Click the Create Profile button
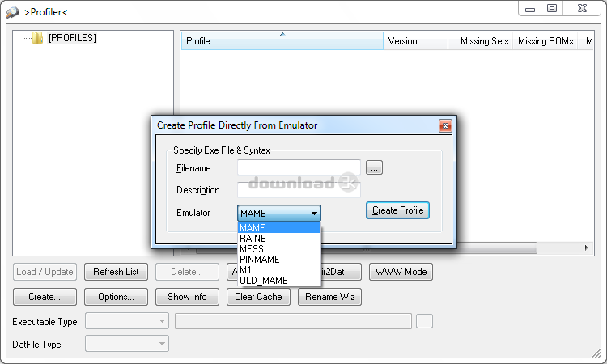 [x=397, y=210]
